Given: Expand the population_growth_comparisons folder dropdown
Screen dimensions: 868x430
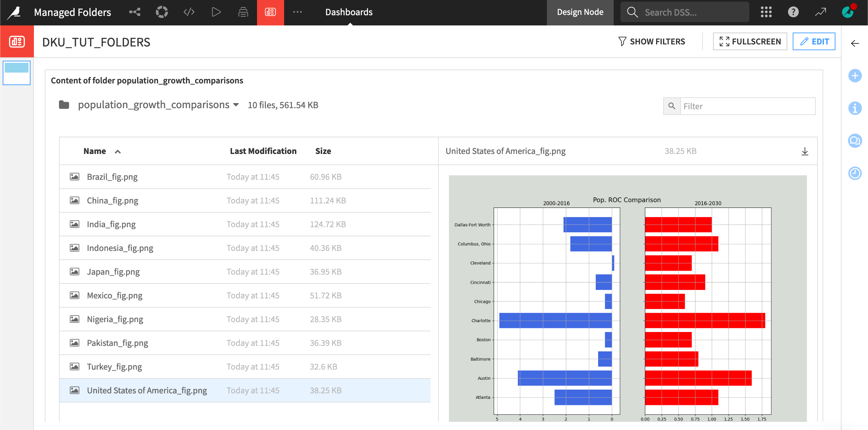Looking at the screenshot, I should pos(236,105).
